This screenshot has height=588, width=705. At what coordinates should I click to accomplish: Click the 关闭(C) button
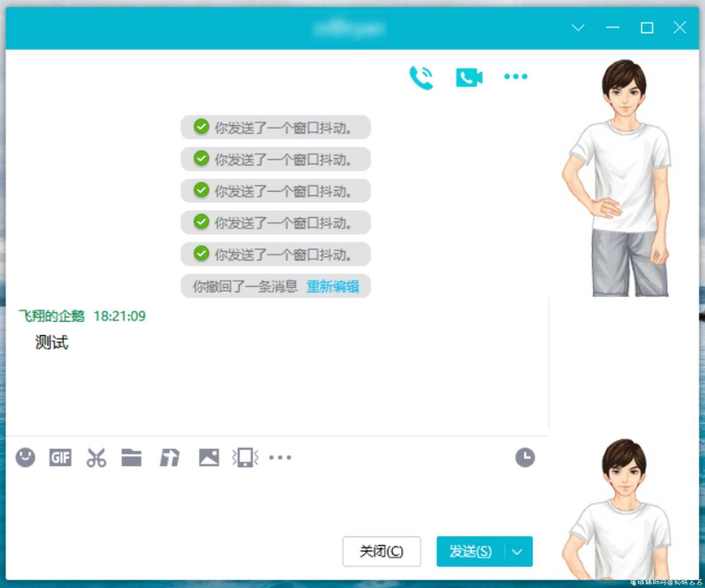(x=381, y=551)
